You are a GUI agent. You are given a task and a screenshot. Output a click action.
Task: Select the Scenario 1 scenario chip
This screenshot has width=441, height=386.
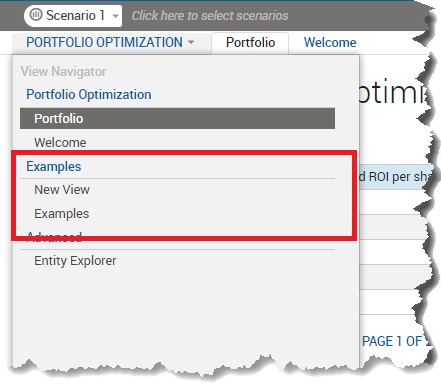tap(73, 15)
